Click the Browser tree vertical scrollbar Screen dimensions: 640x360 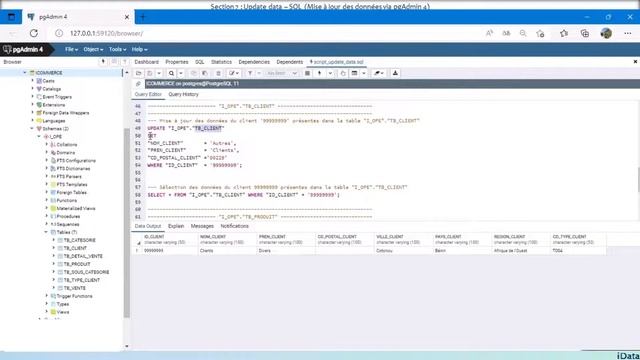click(127, 222)
